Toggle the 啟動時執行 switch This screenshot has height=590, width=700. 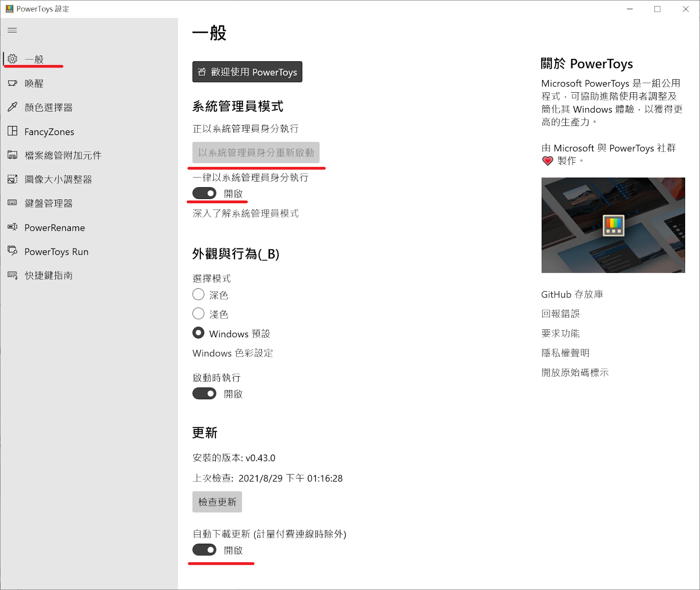(x=204, y=394)
